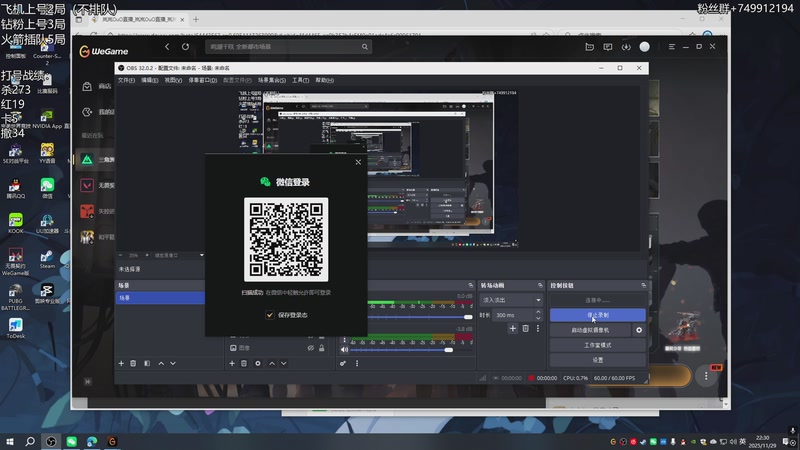Viewport: 800px width, 450px height.
Task: Click the 300 ms duration field
Action: click(x=513, y=315)
